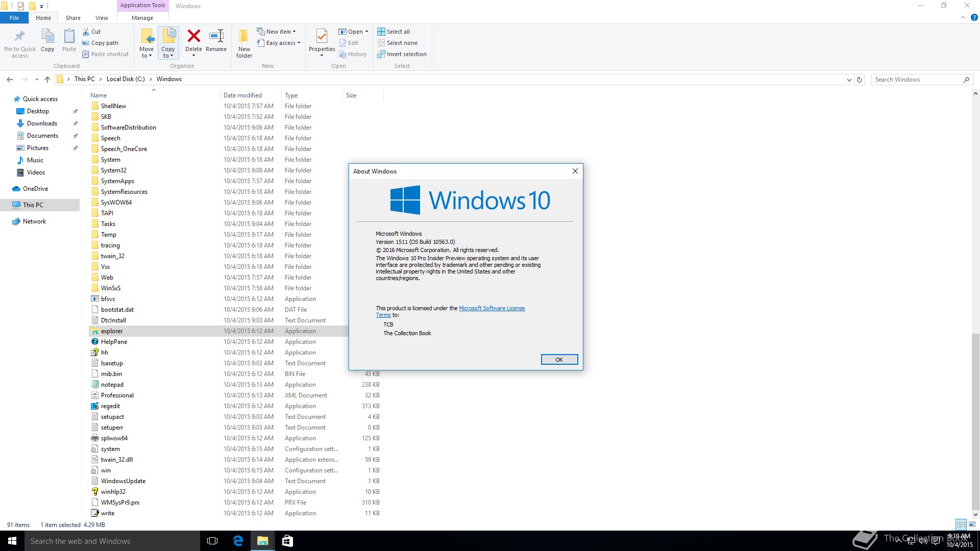Open Microsoft Software License Terms link
This screenshot has width=980, height=551.
click(x=492, y=308)
